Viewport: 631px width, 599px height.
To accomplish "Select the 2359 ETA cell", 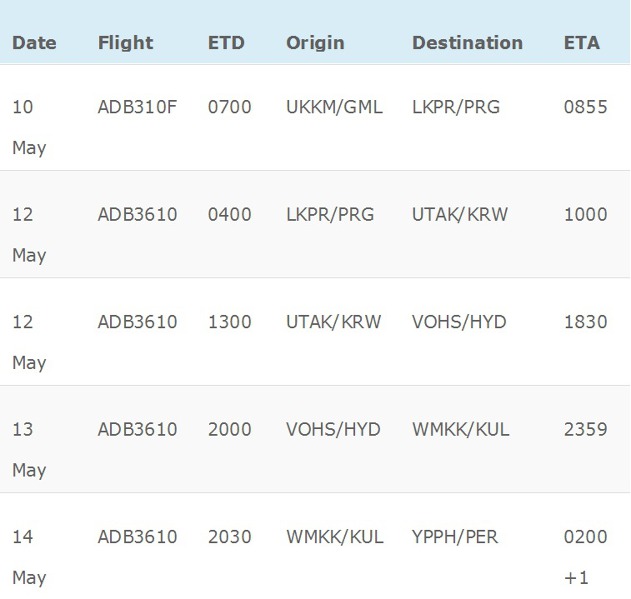I will (585, 429).
